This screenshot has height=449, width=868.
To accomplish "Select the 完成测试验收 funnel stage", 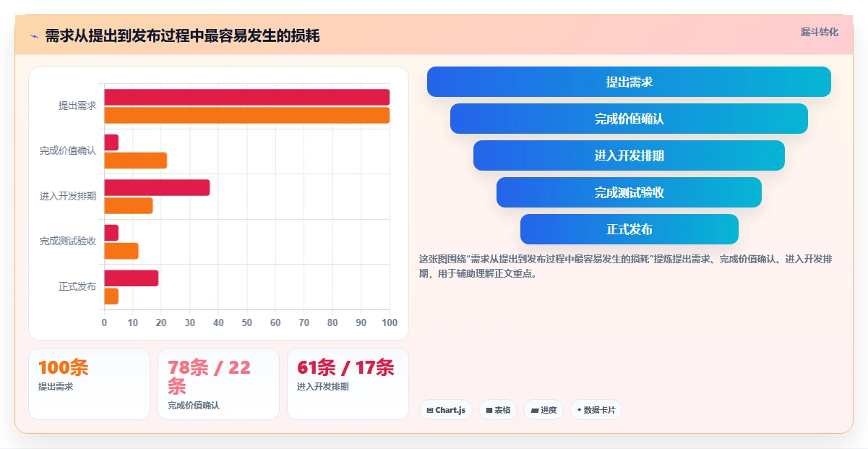I will click(629, 192).
